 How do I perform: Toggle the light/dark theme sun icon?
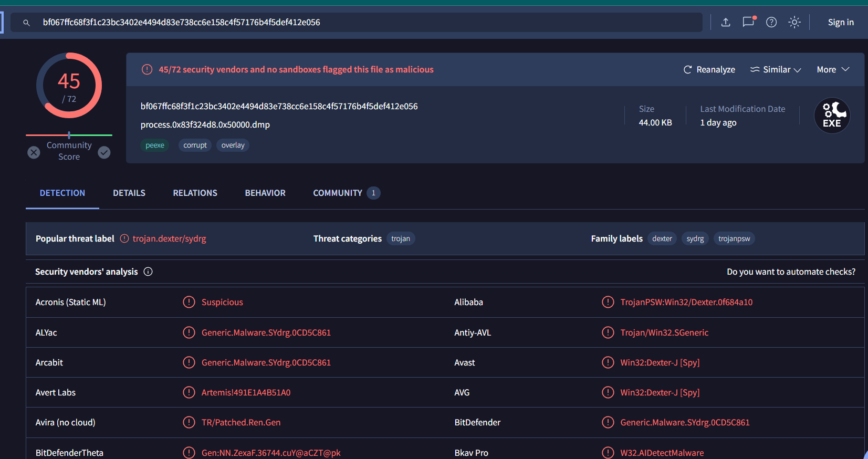794,22
